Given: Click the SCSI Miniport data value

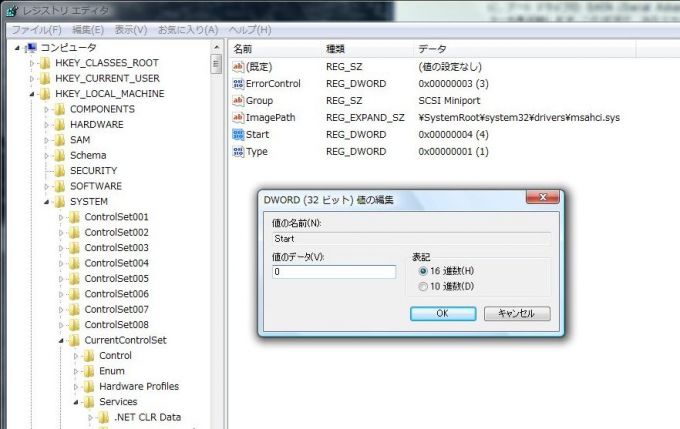Looking at the screenshot, I should click(449, 101).
